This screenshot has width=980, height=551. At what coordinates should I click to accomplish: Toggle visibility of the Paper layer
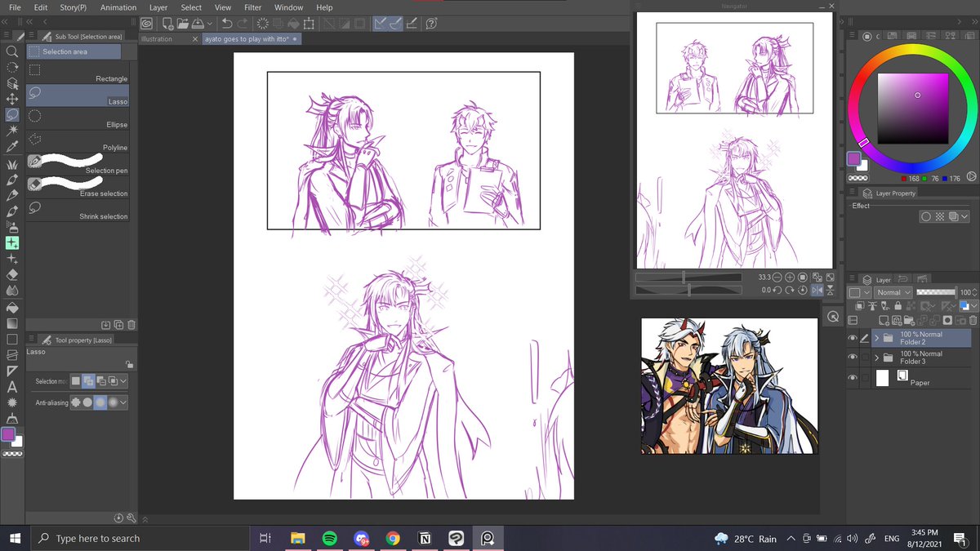853,378
